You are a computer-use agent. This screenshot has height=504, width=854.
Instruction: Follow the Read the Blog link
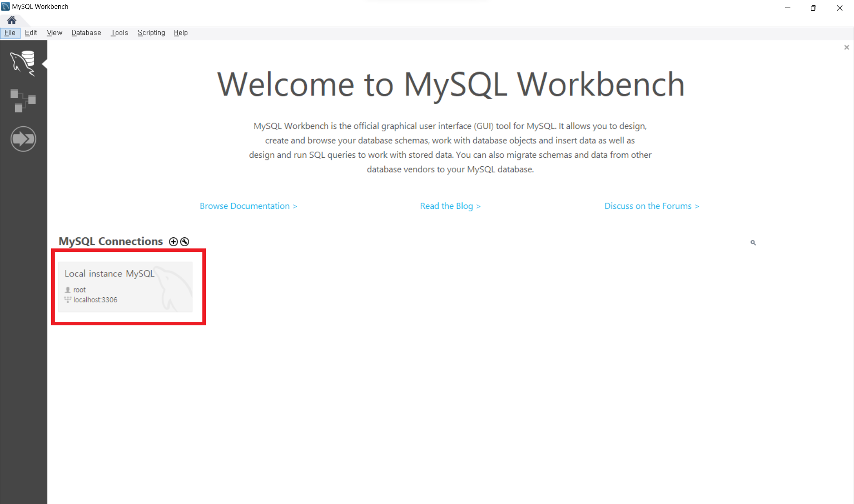point(450,206)
